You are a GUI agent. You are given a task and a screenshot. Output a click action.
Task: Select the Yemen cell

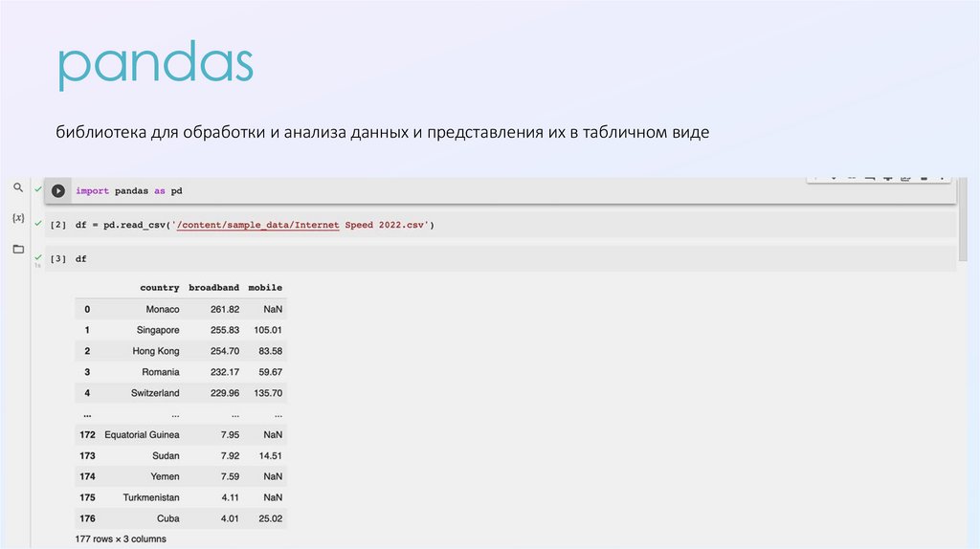[x=165, y=476]
